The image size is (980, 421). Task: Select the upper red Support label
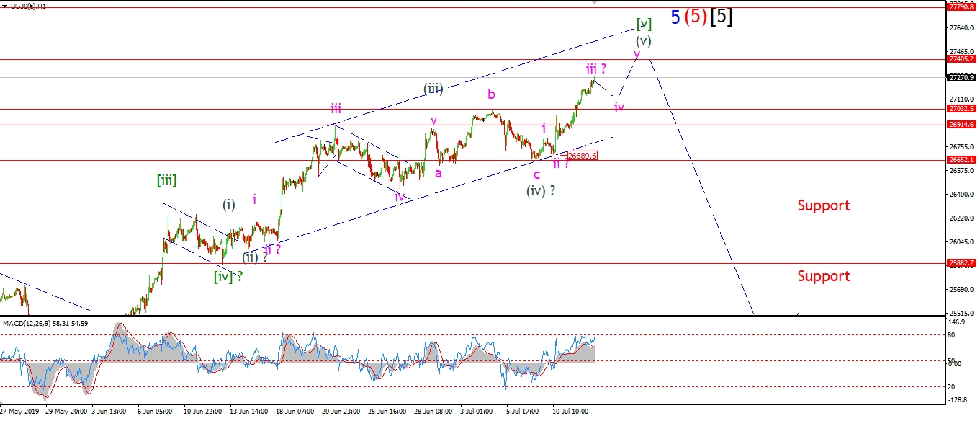pyautogui.click(x=823, y=205)
